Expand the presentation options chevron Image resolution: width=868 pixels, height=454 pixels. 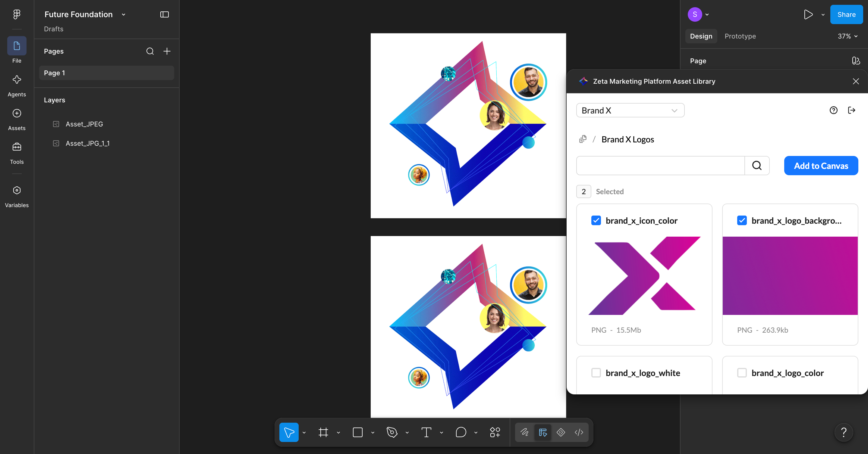click(x=823, y=14)
